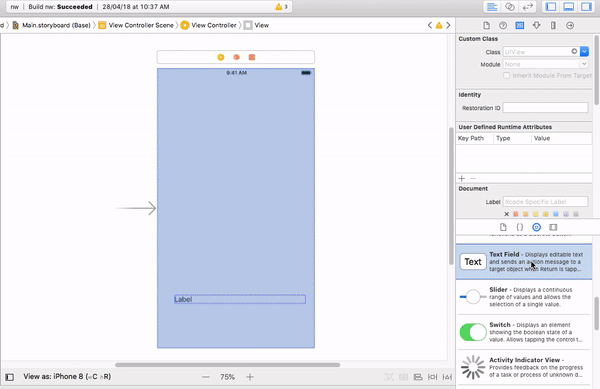
Task: Open the Size inspector ruler icon
Action: [x=553, y=25]
